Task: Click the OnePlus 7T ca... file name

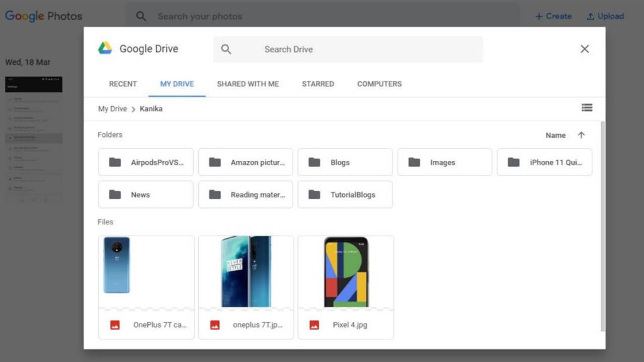Action: (x=160, y=325)
